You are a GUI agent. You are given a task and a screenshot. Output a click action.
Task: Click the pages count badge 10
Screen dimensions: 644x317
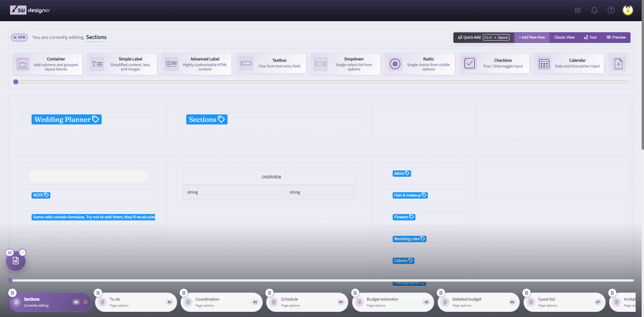(9, 253)
